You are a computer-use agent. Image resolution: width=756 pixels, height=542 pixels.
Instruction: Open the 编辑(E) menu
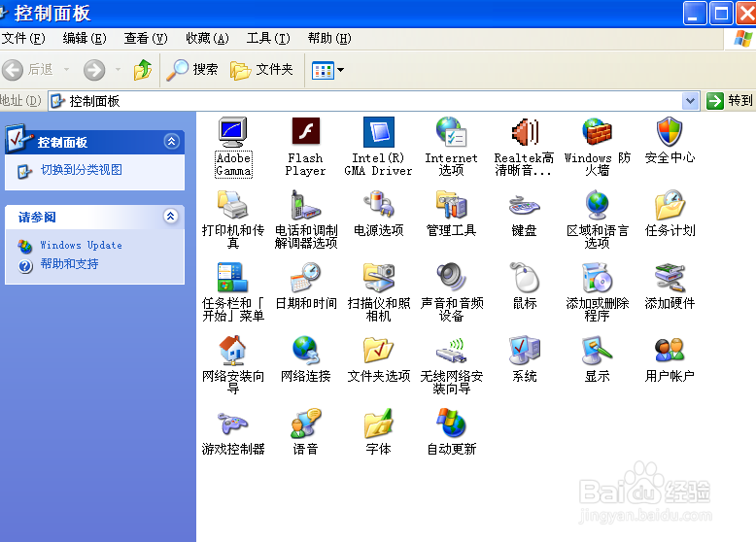(x=85, y=38)
